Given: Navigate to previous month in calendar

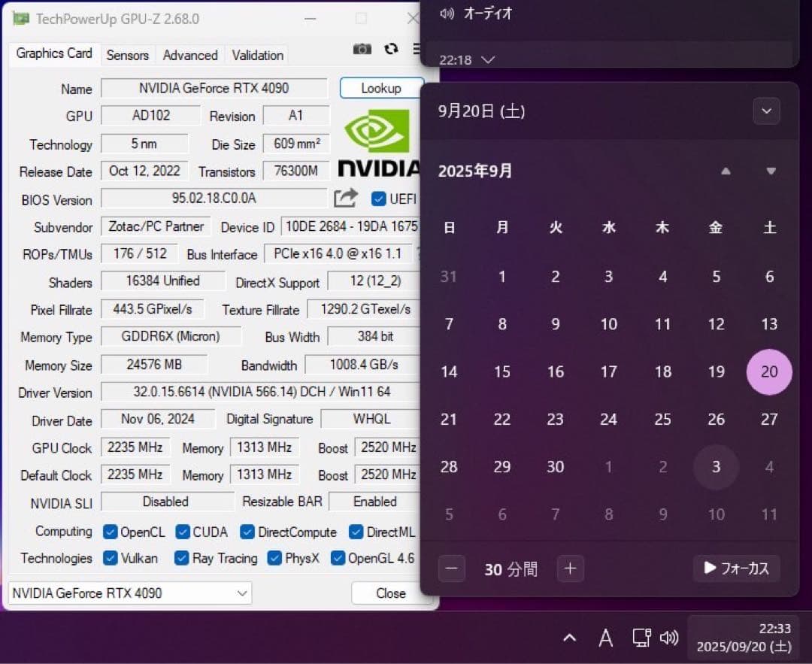Looking at the screenshot, I should [x=726, y=171].
